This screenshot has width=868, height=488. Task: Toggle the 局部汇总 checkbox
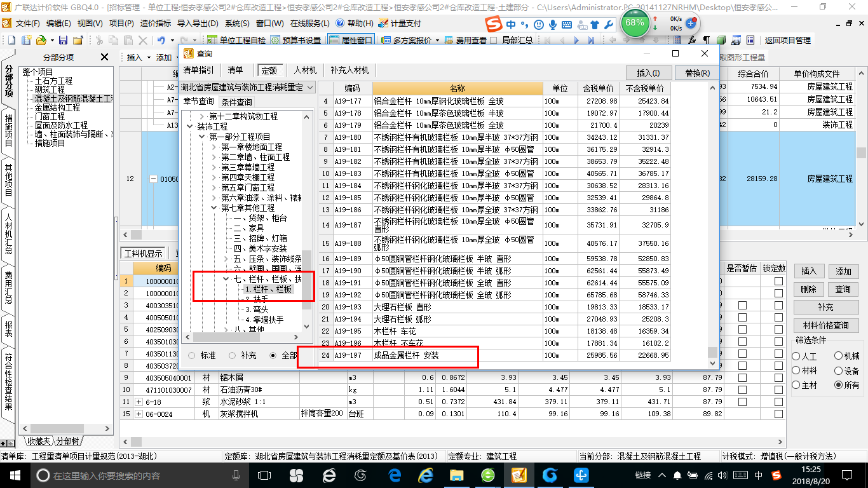pyautogui.click(x=494, y=40)
